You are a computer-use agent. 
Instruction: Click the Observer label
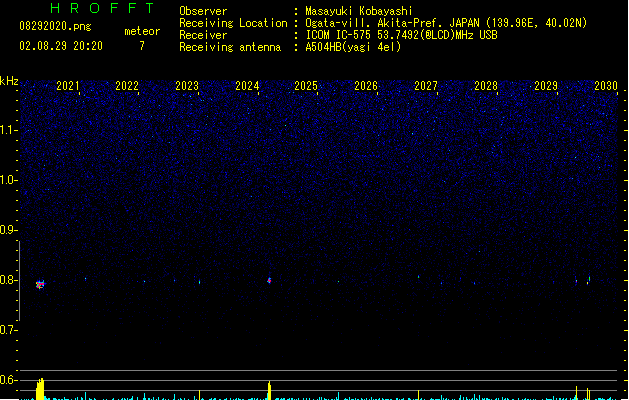point(203,11)
